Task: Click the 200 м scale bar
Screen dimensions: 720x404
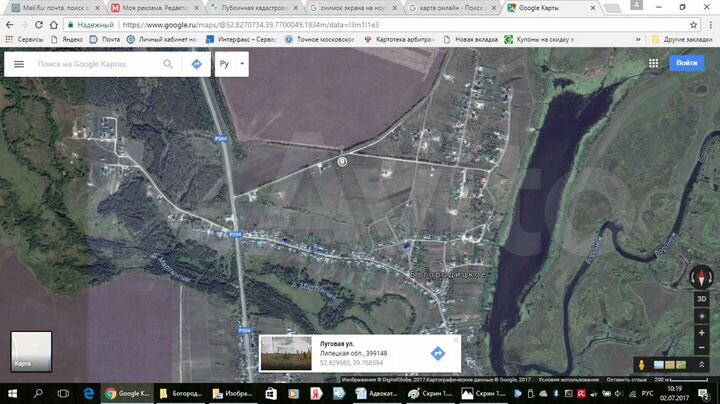Action: coord(681,380)
